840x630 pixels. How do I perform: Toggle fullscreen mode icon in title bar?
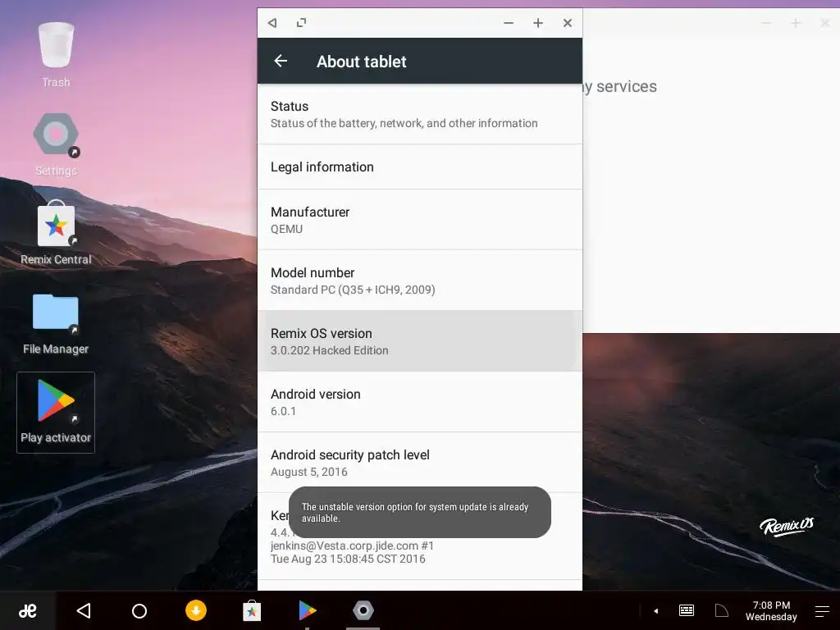tap(302, 22)
